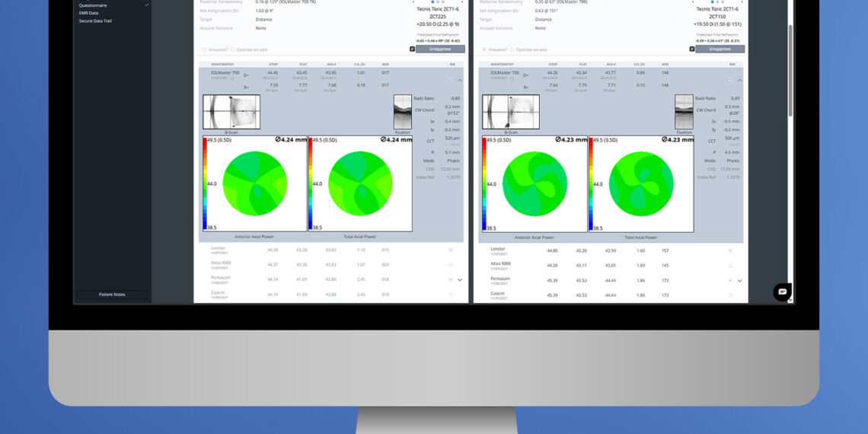868x434 pixels.
Task: Toggle left panel Operate on-axis checkbox
Action: (232, 49)
